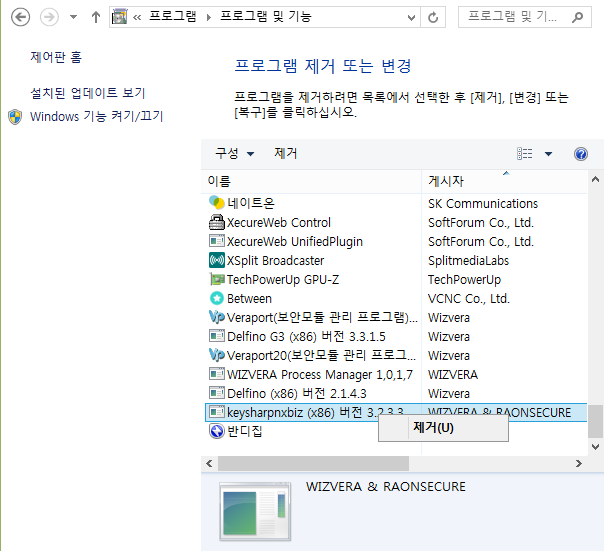Sort by the 게시자 column header
Image resolution: width=604 pixels, height=551 pixels.
point(504,181)
